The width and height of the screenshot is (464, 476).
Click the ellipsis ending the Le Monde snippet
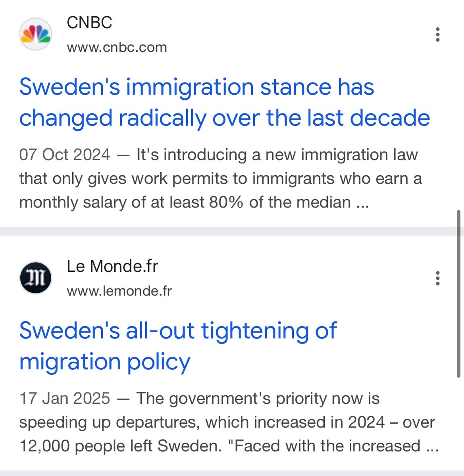[432, 446]
